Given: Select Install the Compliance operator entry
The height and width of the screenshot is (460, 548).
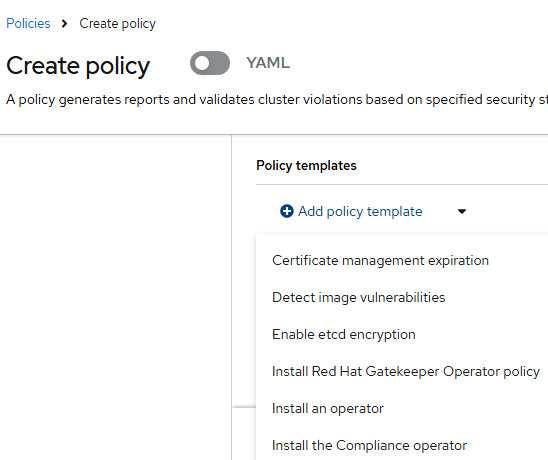Looking at the screenshot, I should (x=369, y=445).
